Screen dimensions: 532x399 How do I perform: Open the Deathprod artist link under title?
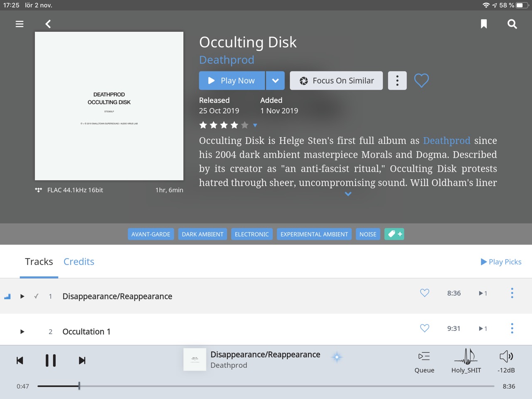point(227,60)
